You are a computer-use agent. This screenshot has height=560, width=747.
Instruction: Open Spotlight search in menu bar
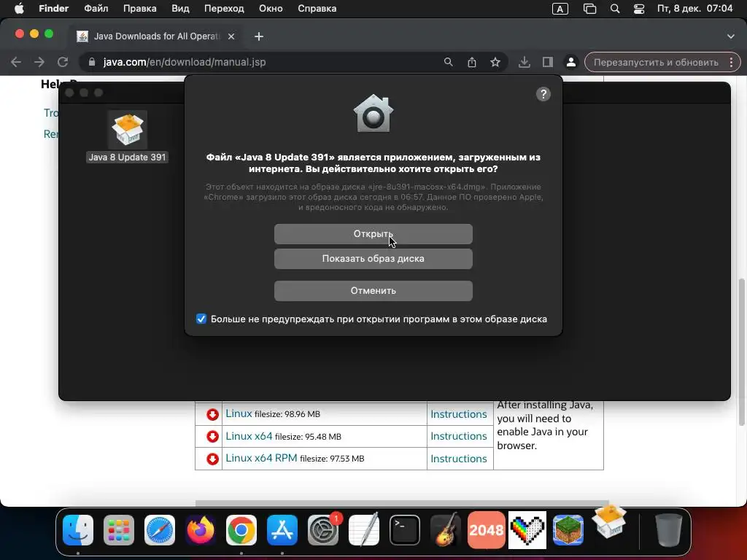[x=615, y=9]
